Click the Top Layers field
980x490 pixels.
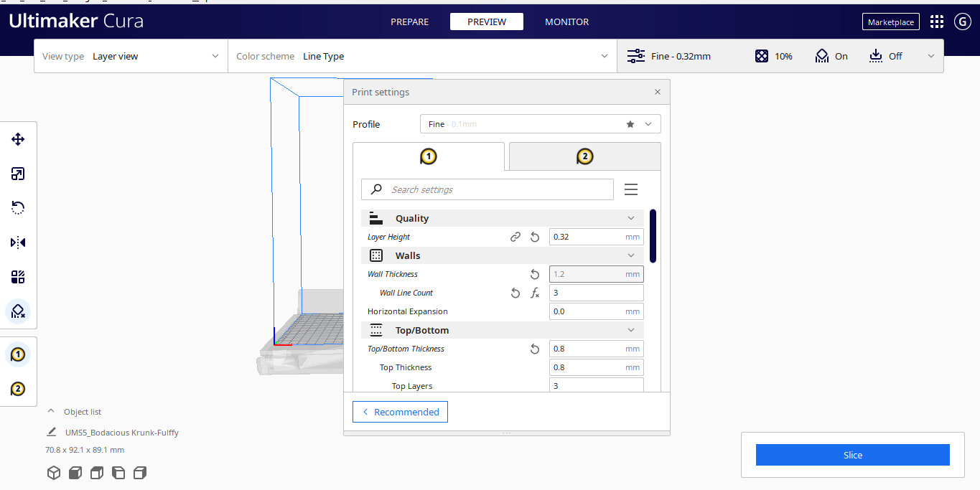coord(597,385)
